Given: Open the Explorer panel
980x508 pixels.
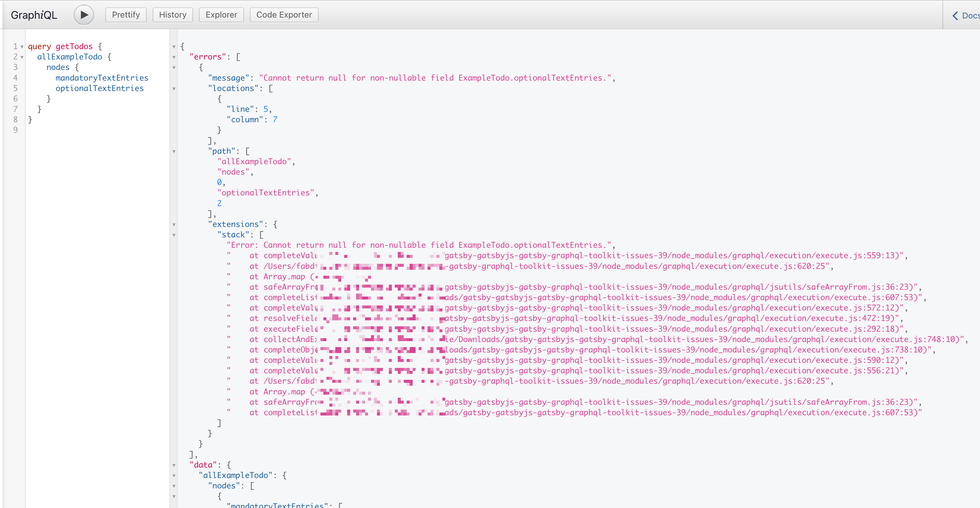Looking at the screenshot, I should click(221, 15).
